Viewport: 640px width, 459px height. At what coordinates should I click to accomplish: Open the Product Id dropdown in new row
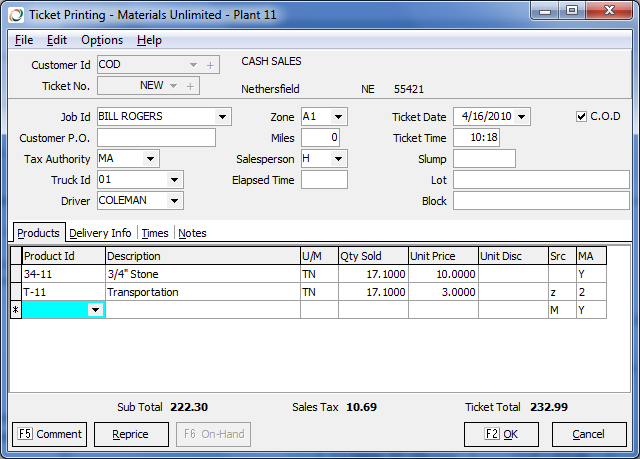pos(96,311)
